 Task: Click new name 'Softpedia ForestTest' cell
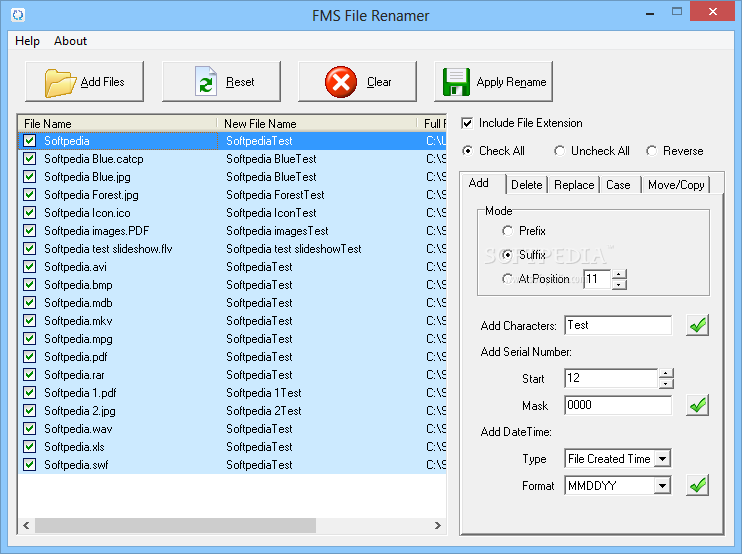pyautogui.click(x=275, y=195)
